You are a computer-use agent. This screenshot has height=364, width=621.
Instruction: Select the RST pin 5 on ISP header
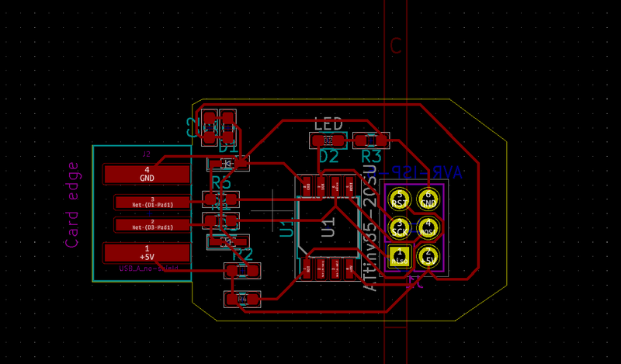(x=400, y=199)
